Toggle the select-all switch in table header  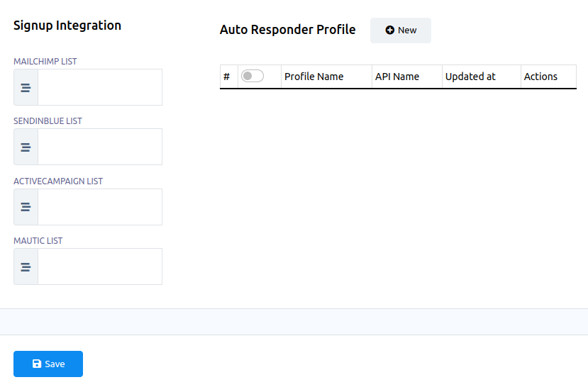pyautogui.click(x=252, y=76)
